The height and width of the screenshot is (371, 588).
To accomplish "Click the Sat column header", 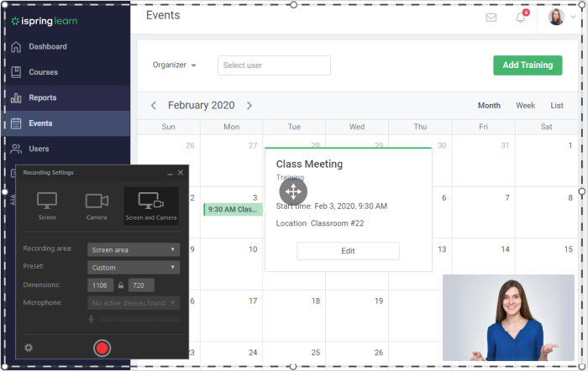I will 546,127.
